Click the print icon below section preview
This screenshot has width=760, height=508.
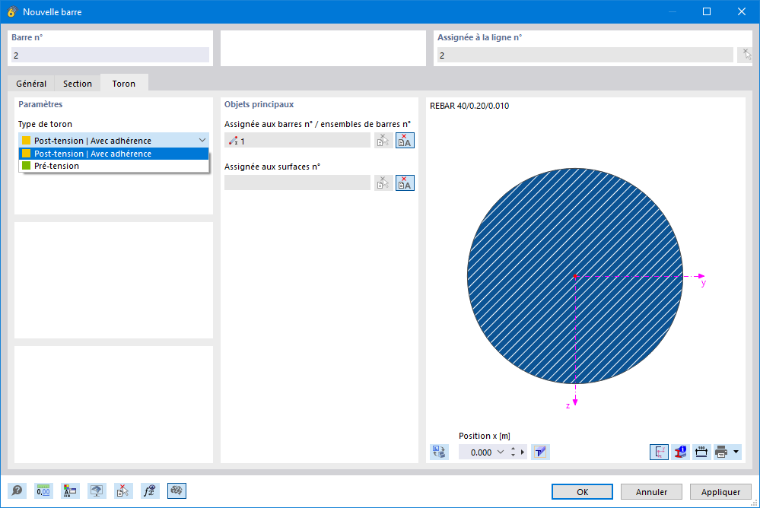click(x=721, y=452)
